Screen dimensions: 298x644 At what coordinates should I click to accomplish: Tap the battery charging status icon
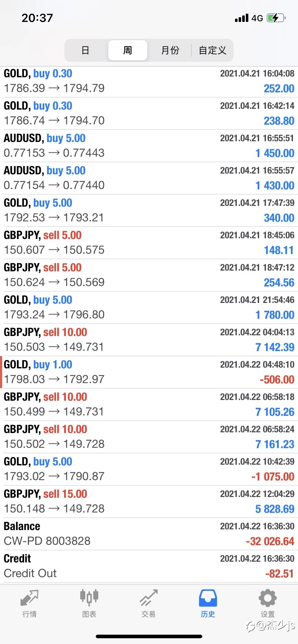(x=276, y=18)
